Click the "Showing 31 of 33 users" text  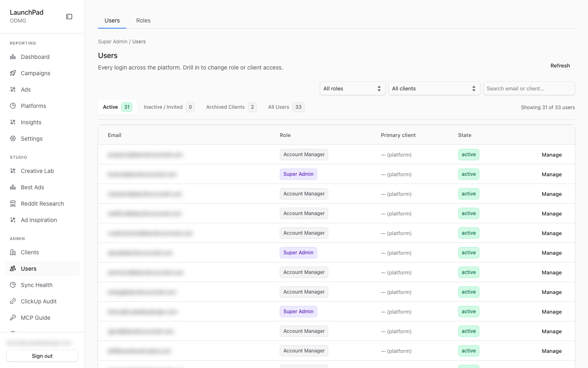click(x=548, y=108)
